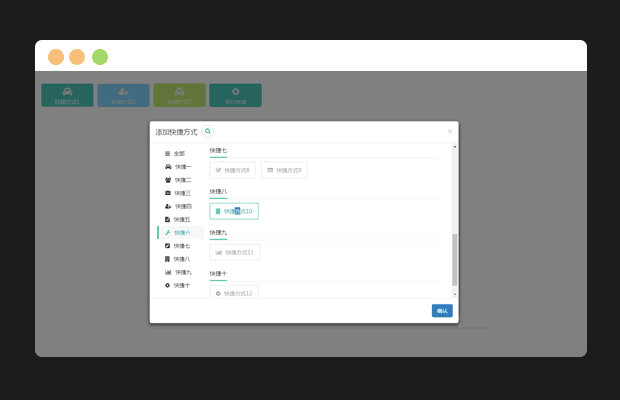Click the 快捷十 section heading in content area
The image size is (620, 400).
click(x=218, y=274)
